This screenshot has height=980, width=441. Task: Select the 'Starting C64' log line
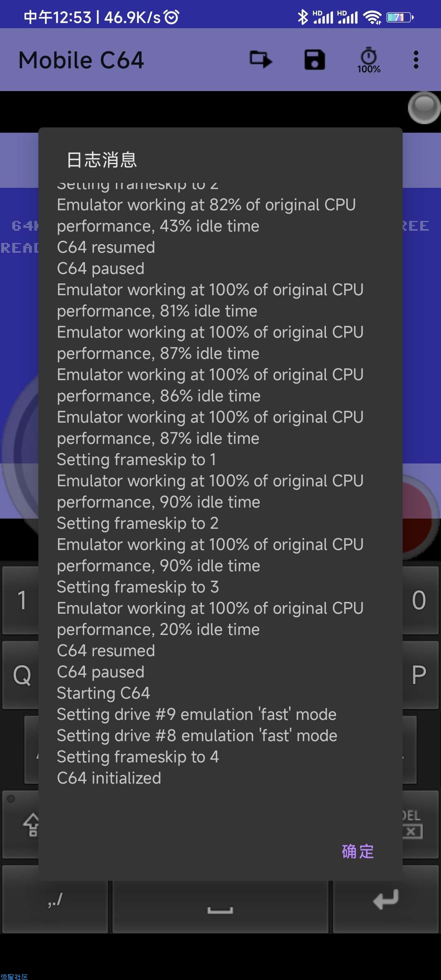point(104,693)
